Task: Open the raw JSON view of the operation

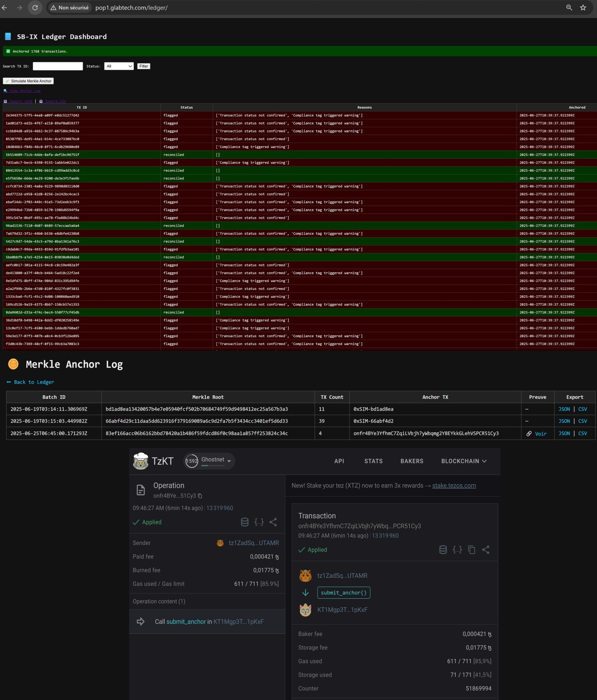Action: [x=259, y=523]
